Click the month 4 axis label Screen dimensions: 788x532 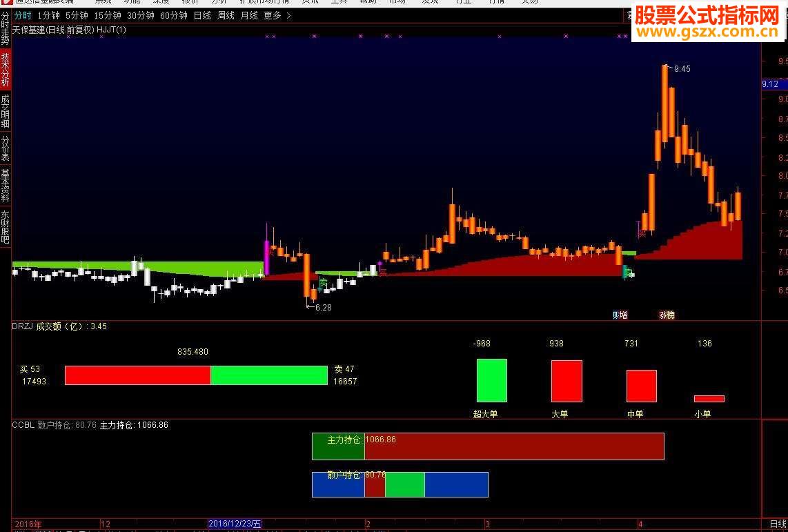coord(640,524)
